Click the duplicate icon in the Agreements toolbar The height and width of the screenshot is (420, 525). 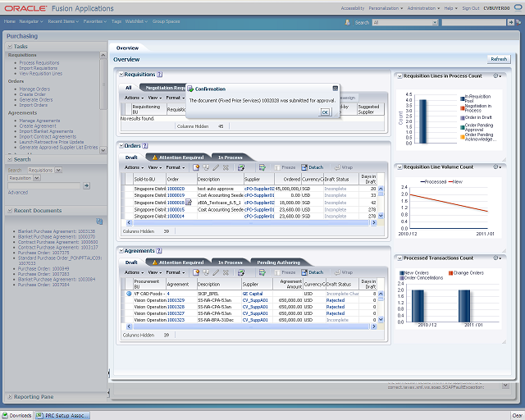pyautogui.click(x=206, y=272)
